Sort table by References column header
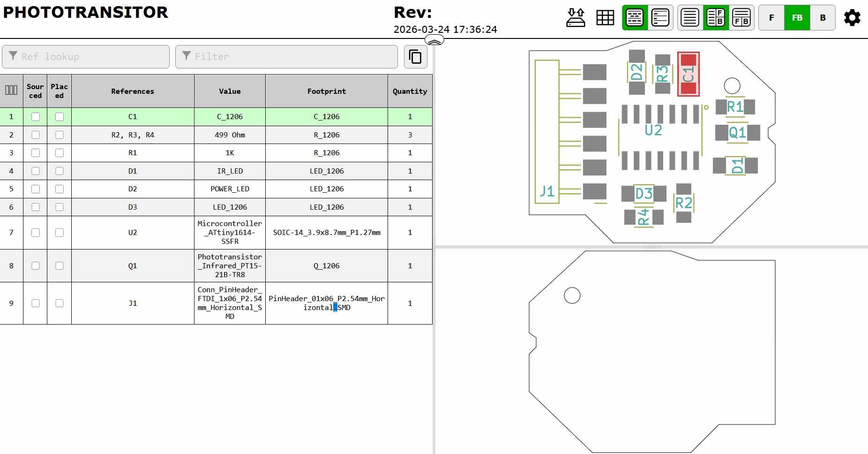This screenshot has height=454, width=868. pyautogui.click(x=133, y=91)
